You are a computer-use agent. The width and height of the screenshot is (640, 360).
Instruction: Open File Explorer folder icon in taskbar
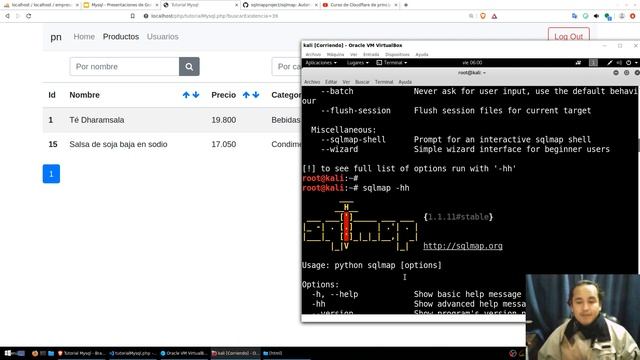click(51, 353)
